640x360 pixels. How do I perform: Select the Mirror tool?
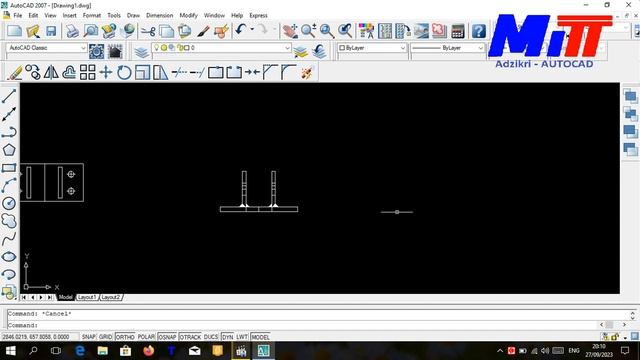click(51, 73)
